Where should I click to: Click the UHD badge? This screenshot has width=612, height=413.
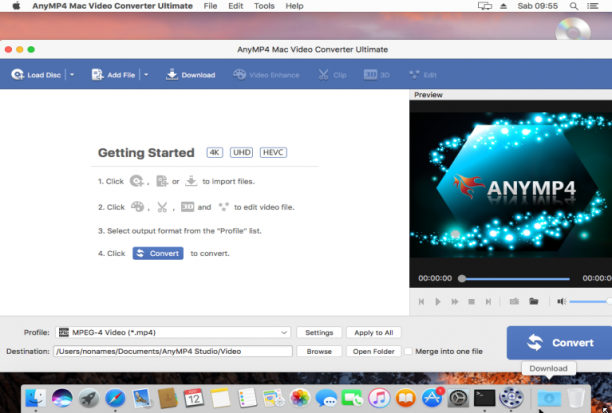point(242,152)
